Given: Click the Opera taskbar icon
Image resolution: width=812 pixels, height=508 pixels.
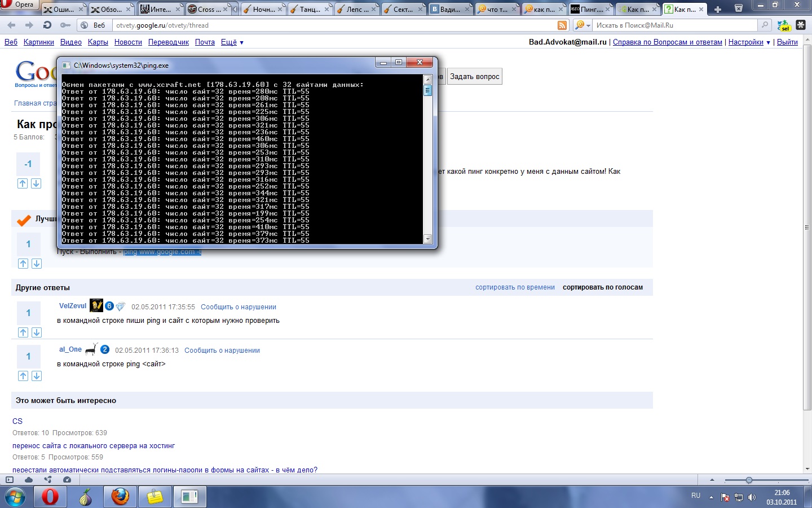Looking at the screenshot, I should coord(50,497).
